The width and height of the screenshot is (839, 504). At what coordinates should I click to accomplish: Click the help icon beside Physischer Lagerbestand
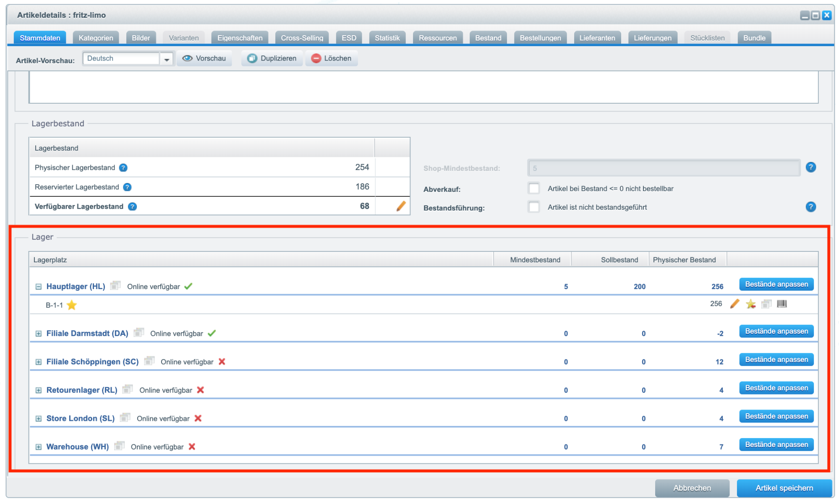click(123, 167)
